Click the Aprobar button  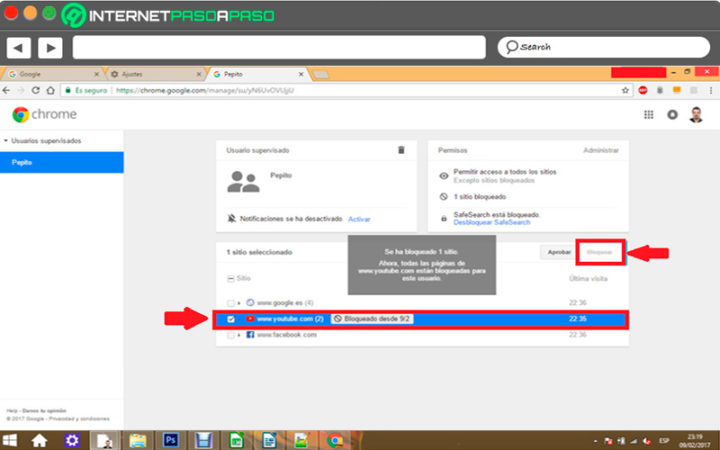click(558, 252)
